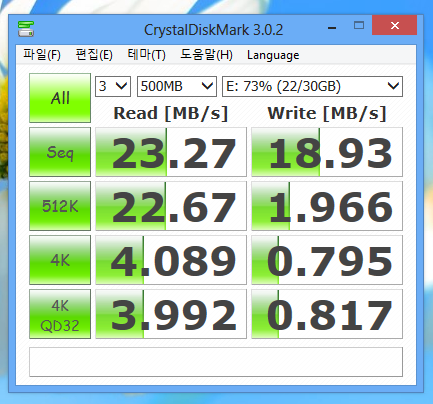433x404 pixels.
Task: Start the 4K benchmark test
Action: 60,260
